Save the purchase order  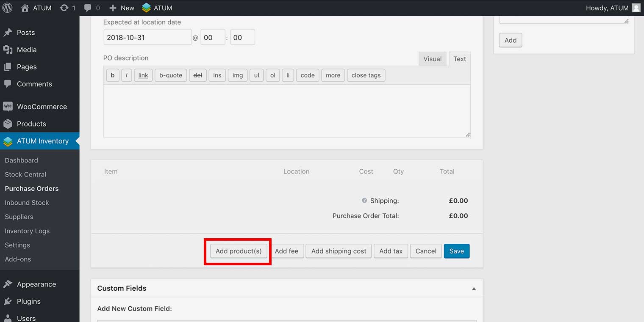pyautogui.click(x=456, y=251)
